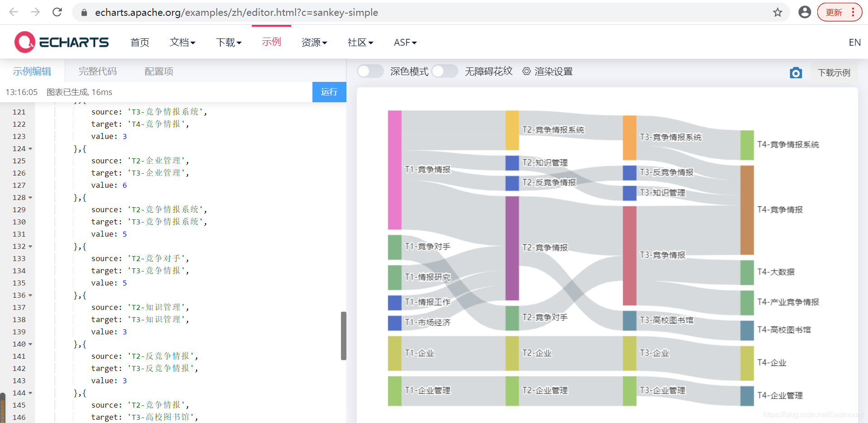Go to 首页 in navigation
This screenshot has height=423, width=868.
click(140, 42)
